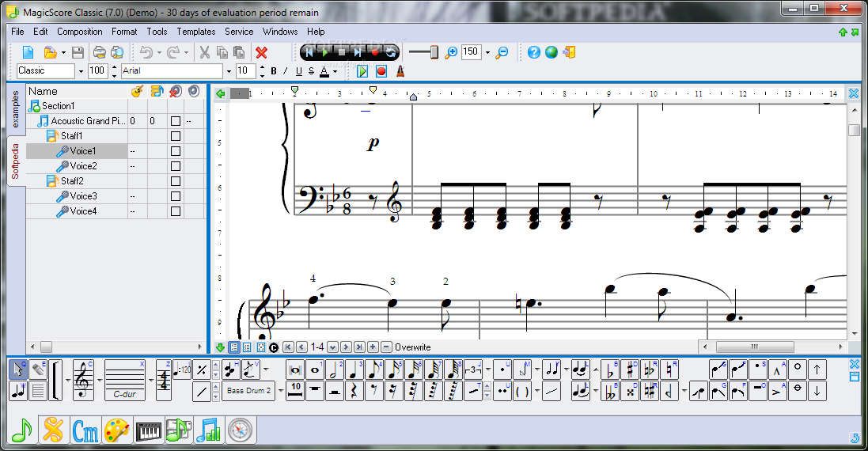Insert a triplet with the 3 bracket

pyautogui.click(x=473, y=370)
